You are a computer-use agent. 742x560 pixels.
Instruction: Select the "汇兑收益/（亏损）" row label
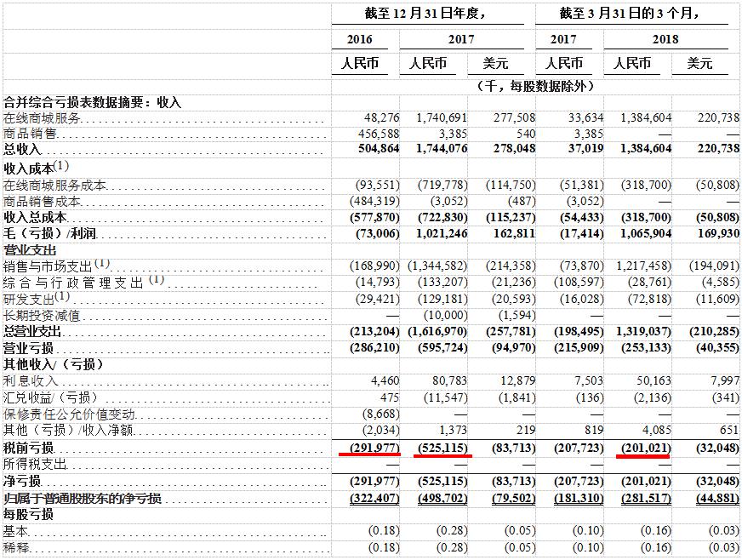[50, 397]
